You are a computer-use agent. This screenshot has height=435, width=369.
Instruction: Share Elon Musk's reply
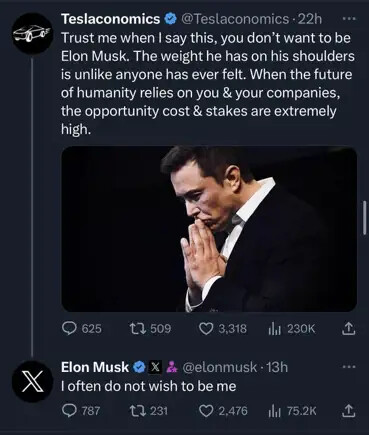pyautogui.click(x=349, y=410)
